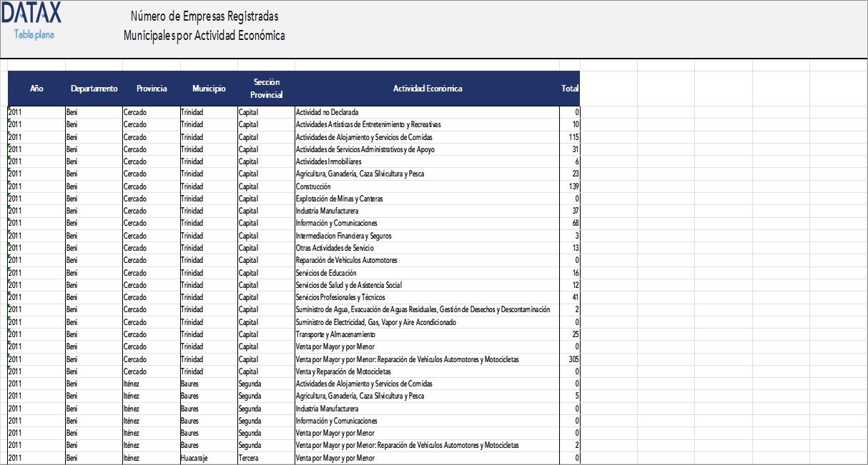Select Servicios de Salud y de Asistencia Social
Screen dimensions: 868x465
[x=428, y=285]
